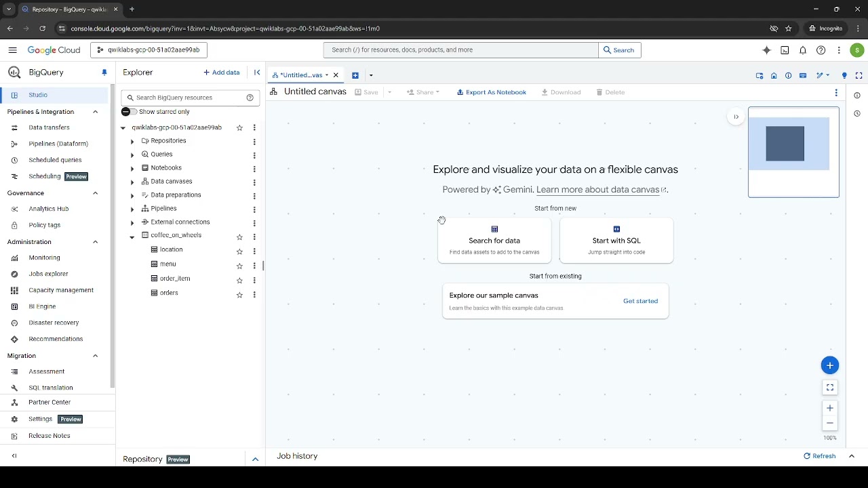Open Data transfers page
This screenshot has height=488, width=868.
pos(49,127)
